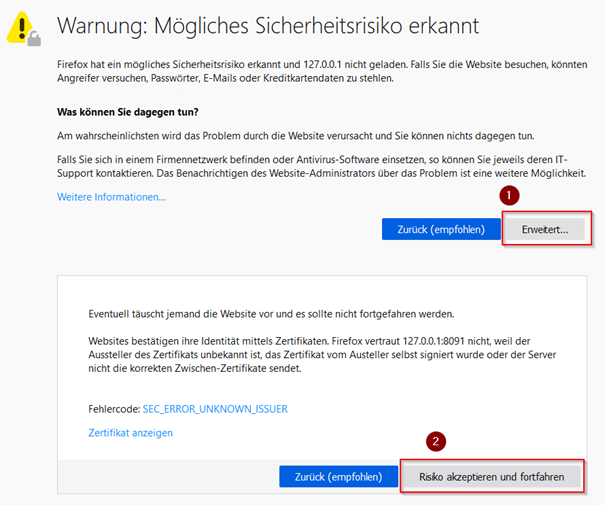The image size is (605, 505).
Task: Click the paragraph starting Firefox hat ein mögliches
Action: coord(322,71)
